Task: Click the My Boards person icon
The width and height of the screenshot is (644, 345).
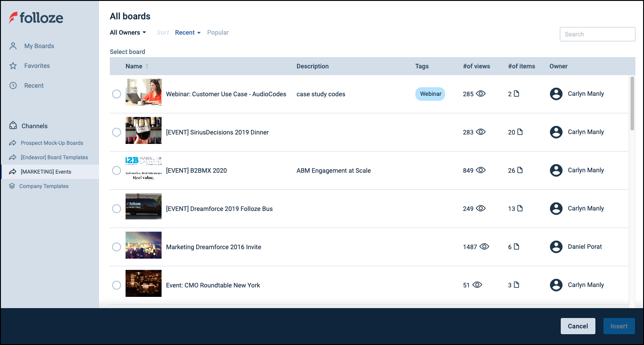Action: [14, 46]
